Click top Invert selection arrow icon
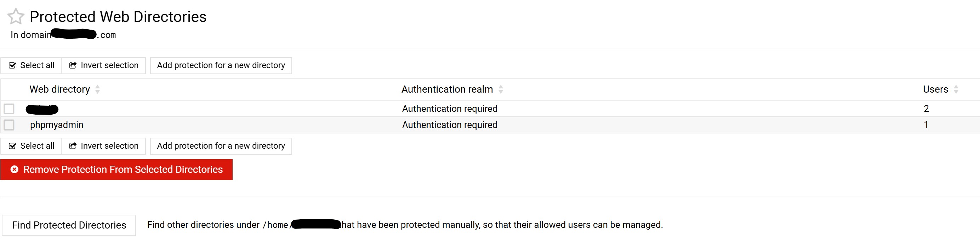Viewport: 980px width, 247px height. [x=73, y=66]
